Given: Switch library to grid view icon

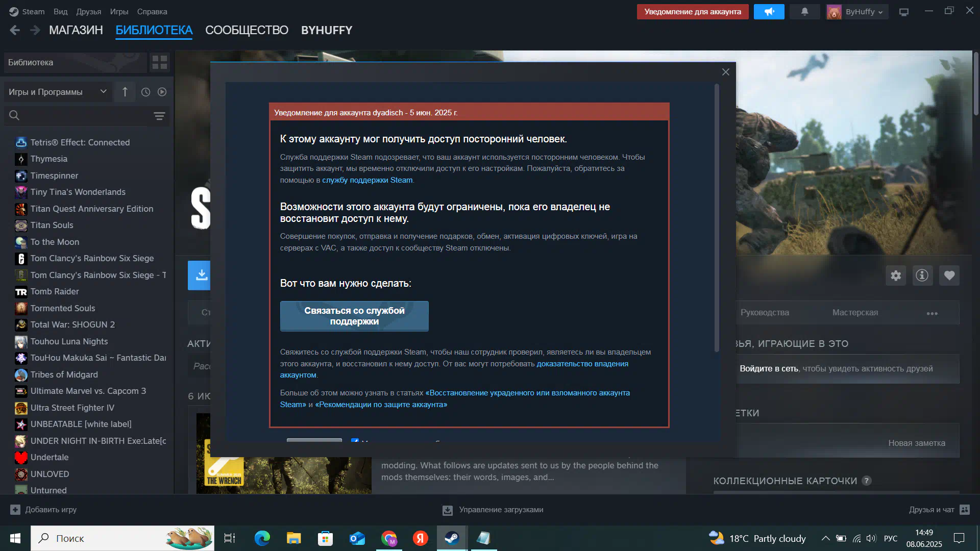Looking at the screenshot, I should (160, 62).
